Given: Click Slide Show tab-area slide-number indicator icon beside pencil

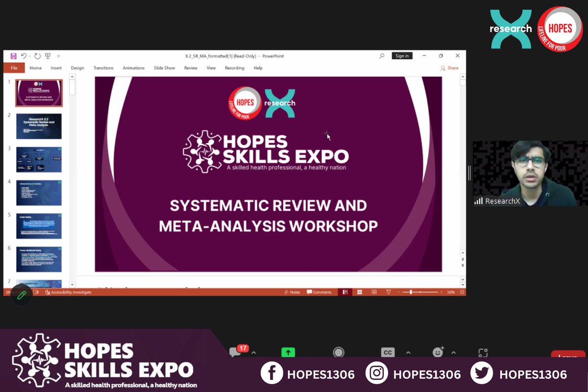Looking at the screenshot, I should tap(37, 292).
